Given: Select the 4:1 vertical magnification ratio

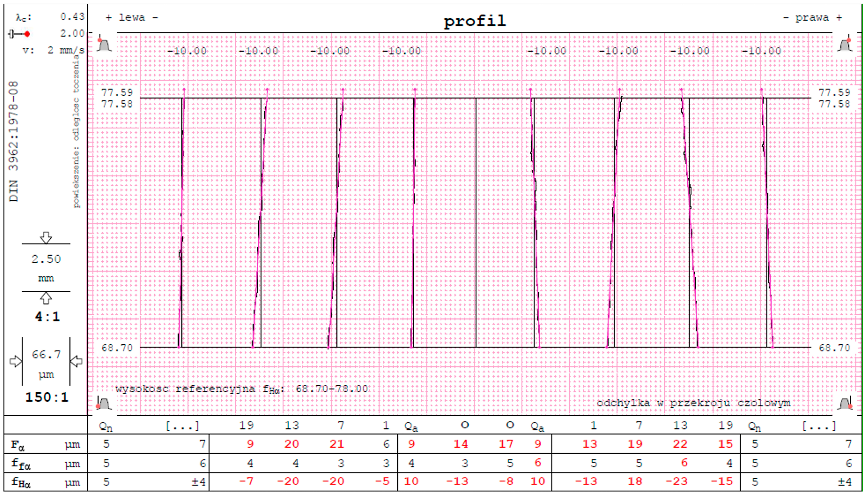Looking at the screenshot, I should [x=47, y=317].
